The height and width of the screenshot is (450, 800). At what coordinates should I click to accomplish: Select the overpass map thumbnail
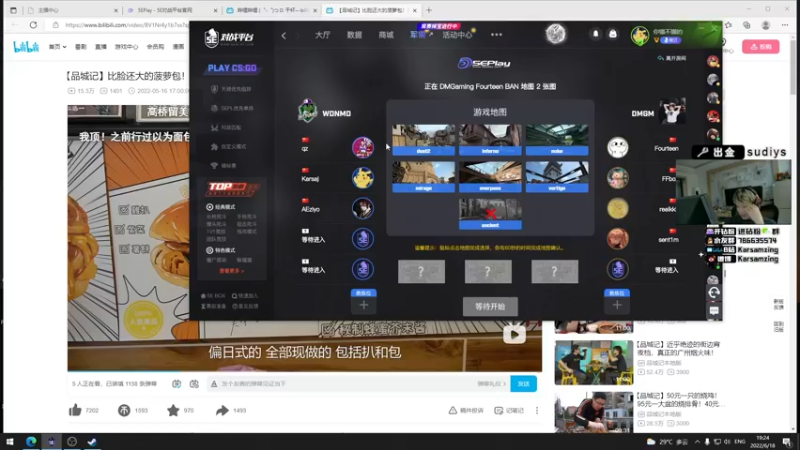(490, 177)
